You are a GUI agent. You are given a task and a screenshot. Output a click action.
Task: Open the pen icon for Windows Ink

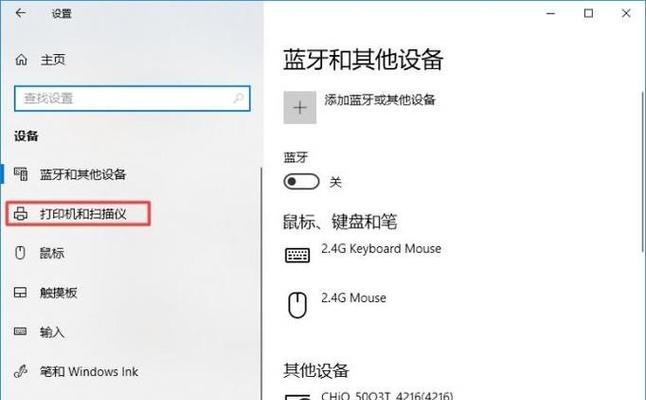(20, 371)
